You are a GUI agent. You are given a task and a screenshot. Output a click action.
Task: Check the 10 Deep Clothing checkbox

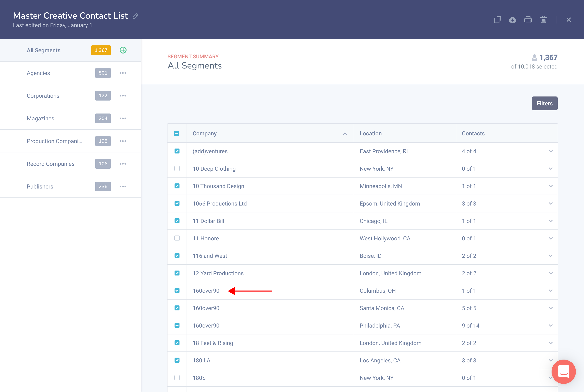tap(177, 169)
